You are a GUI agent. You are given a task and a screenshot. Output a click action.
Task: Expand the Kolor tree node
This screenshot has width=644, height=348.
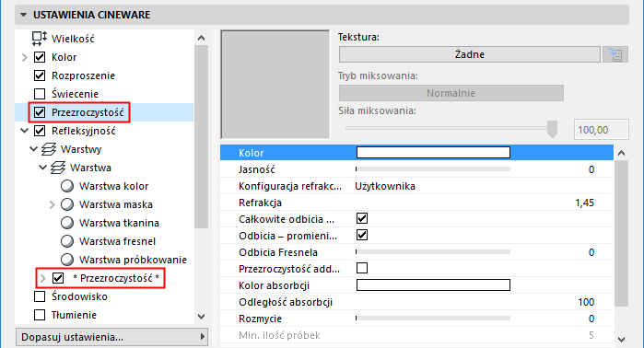(24, 57)
